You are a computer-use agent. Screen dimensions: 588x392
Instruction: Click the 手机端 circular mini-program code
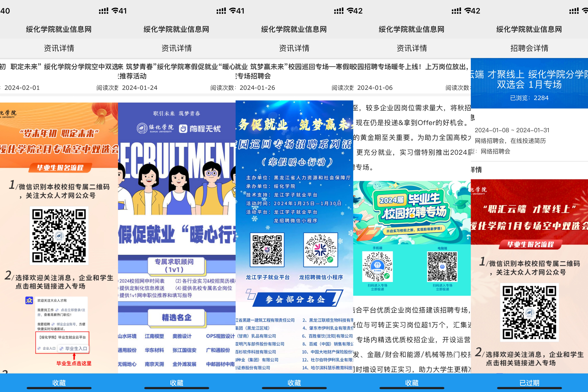377,267
